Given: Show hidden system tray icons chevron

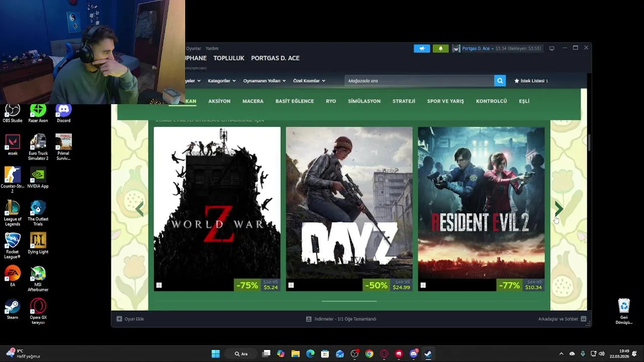Looking at the screenshot, I should 561,354.
